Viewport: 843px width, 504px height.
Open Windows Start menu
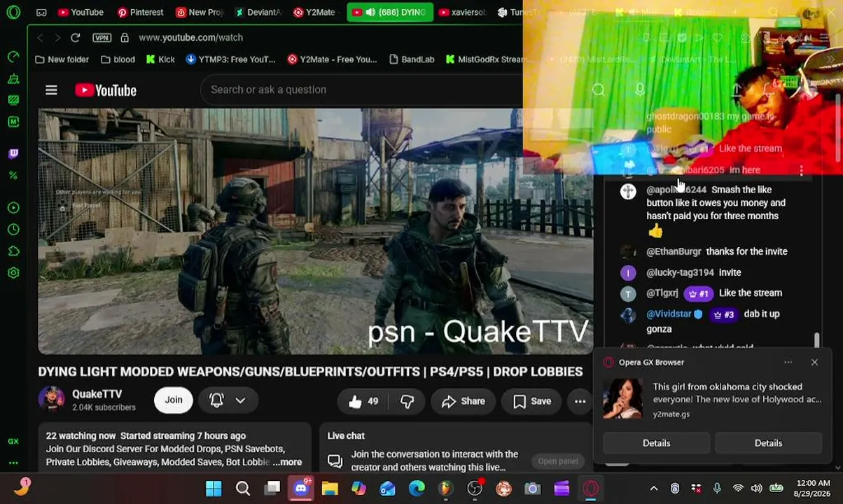214,488
